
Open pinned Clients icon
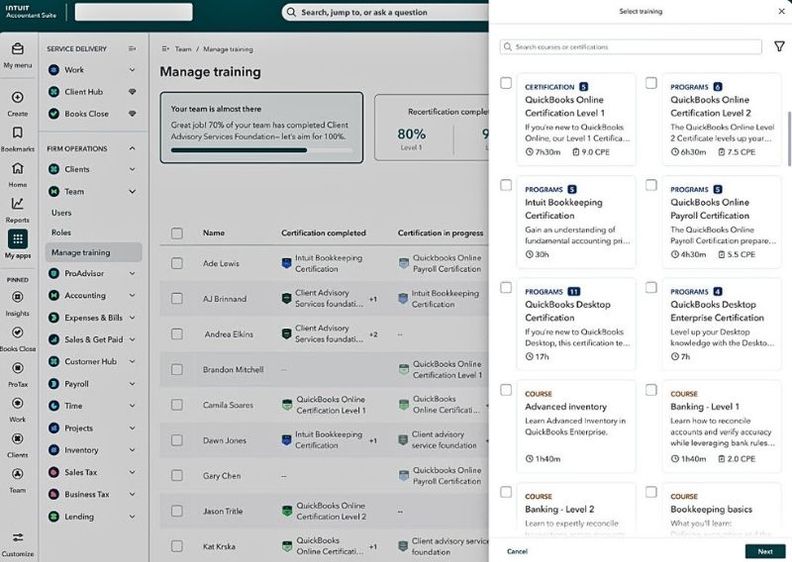tap(18, 438)
